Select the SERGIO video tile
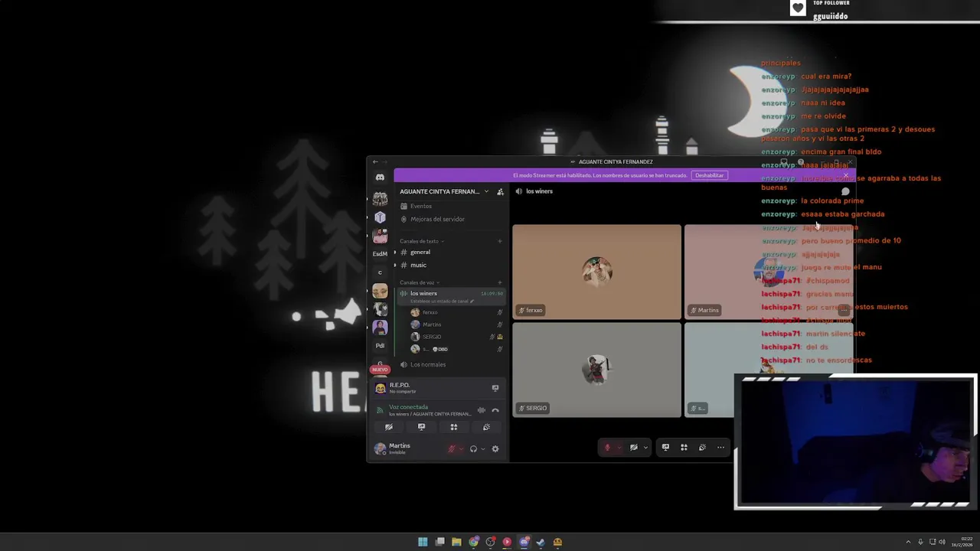This screenshot has width=980, height=551. click(596, 370)
